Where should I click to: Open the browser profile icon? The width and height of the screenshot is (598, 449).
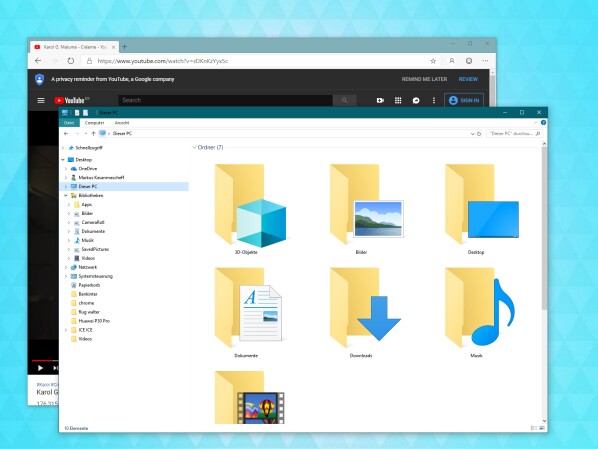coord(452,61)
